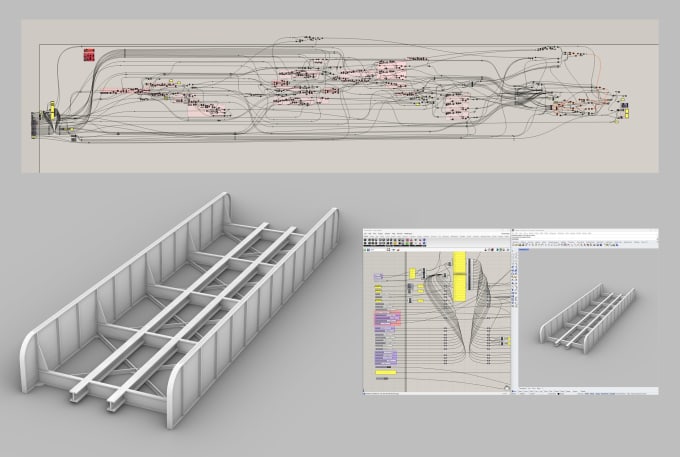Click the Rhino command line input

click(x=585, y=239)
